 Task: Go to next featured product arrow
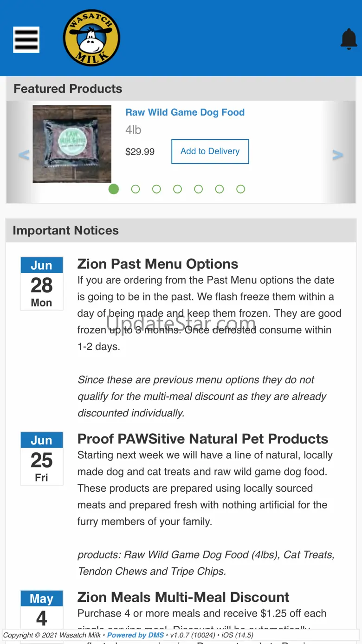[x=338, y=155]
